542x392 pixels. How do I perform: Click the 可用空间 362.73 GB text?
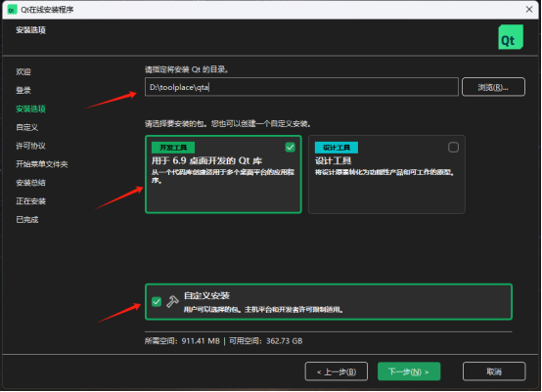pyautogui.click(x=266, y=341)
